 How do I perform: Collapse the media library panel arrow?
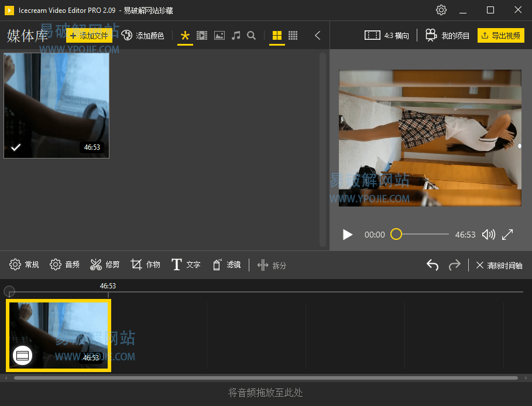click(x=318, y=36)
